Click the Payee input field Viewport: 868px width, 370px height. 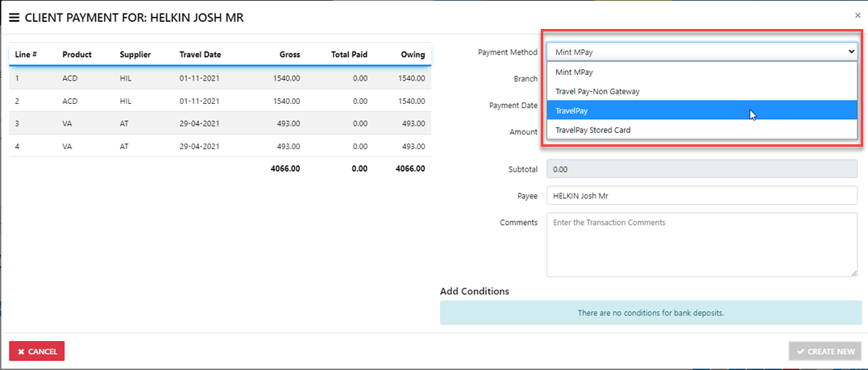point(701,196)
